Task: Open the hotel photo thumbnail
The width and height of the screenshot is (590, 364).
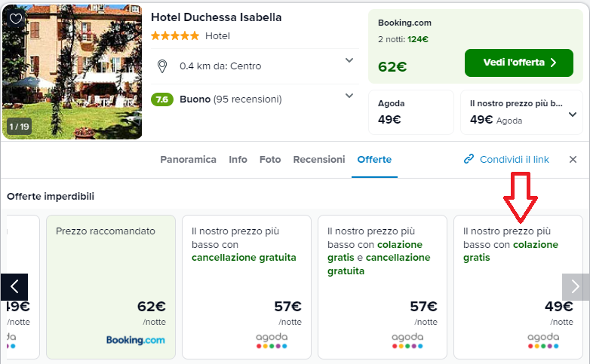Action: click(x=72, y=72)
